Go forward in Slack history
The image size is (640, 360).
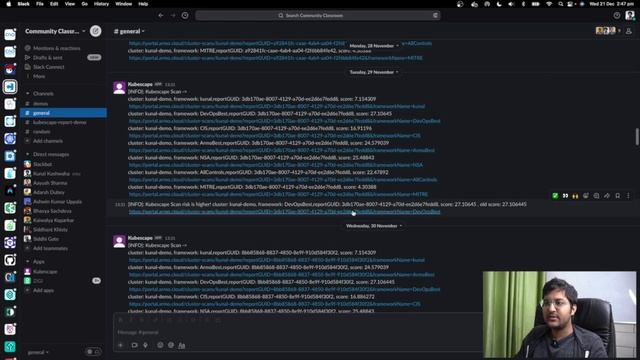tap(173, 16)
